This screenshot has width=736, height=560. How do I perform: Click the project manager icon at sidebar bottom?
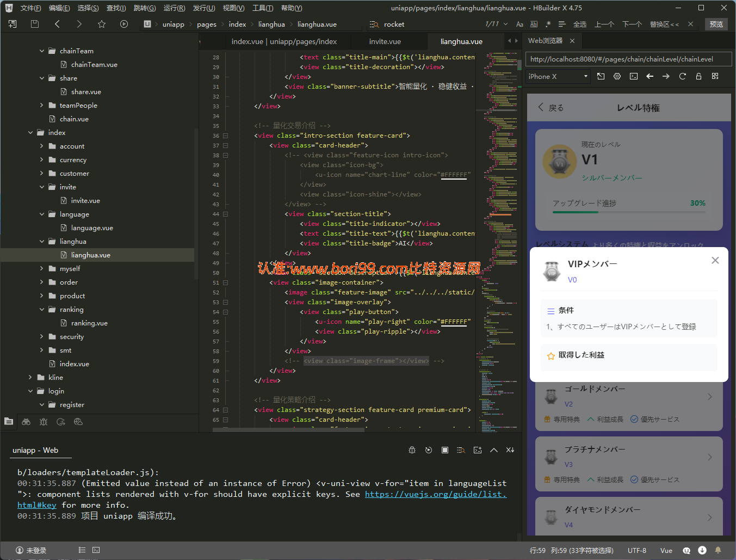(9, 422)
